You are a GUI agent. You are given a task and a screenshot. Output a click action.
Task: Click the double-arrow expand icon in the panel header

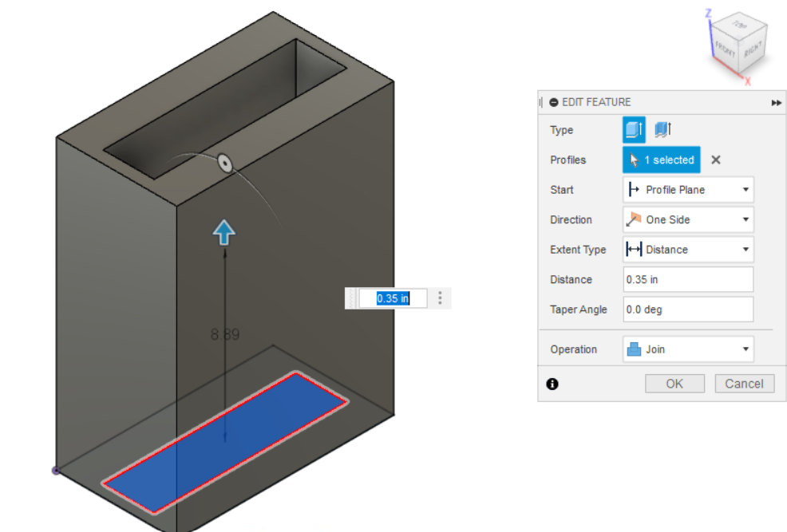[x=776, y=103]
